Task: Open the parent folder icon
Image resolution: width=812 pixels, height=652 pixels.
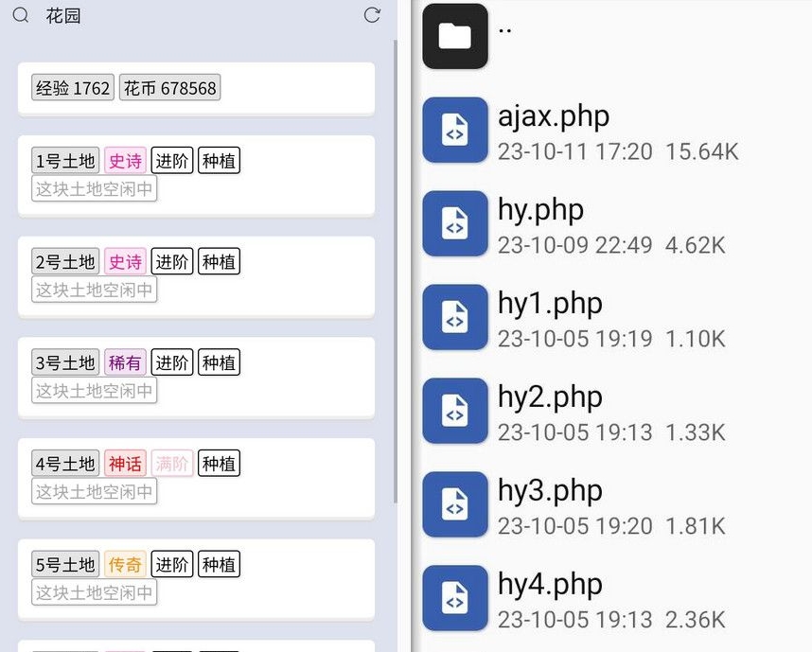Action: tap(455, 36)
